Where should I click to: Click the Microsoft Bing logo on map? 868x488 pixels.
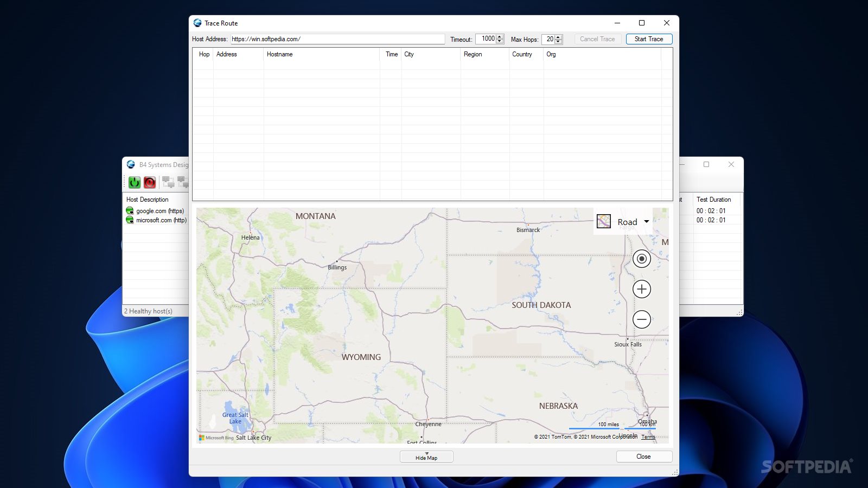click(216, 438)
